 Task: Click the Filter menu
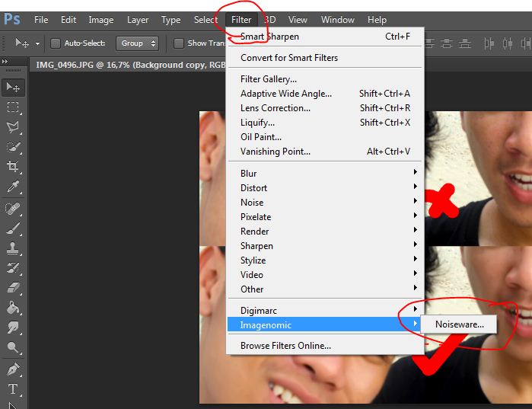point(241,20)
